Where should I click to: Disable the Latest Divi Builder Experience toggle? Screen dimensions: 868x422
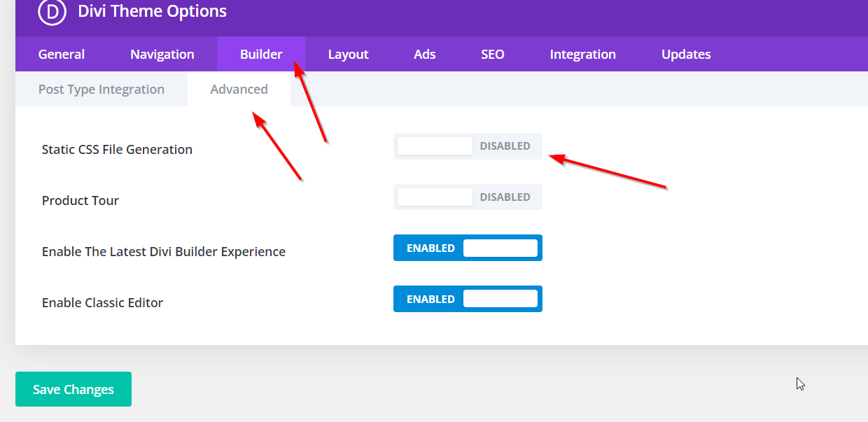[x=468, y=248]
